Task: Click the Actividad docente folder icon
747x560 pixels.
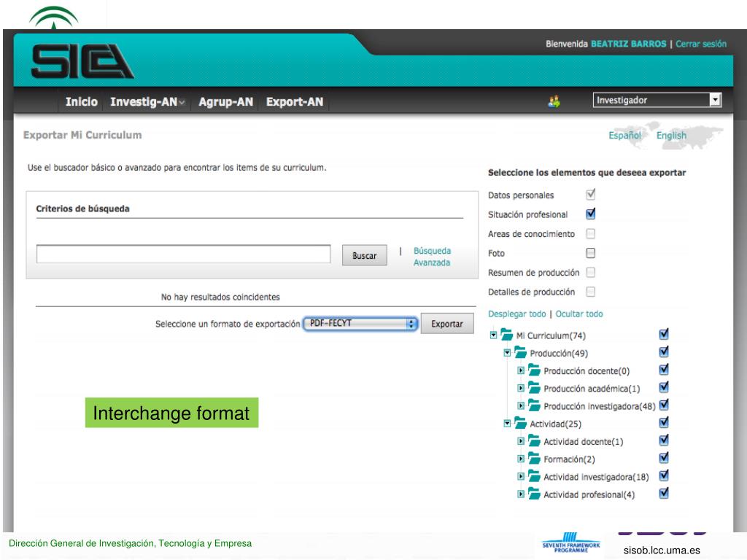Action: click(534, 440)
